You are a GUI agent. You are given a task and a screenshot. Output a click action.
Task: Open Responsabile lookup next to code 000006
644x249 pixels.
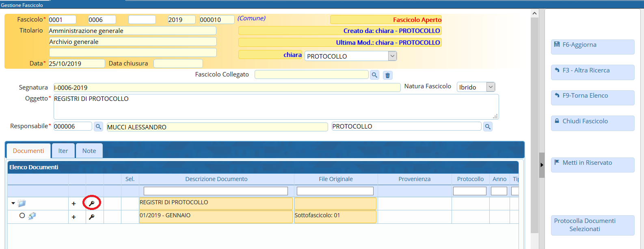pyautogui.click(x=98, y=127)
